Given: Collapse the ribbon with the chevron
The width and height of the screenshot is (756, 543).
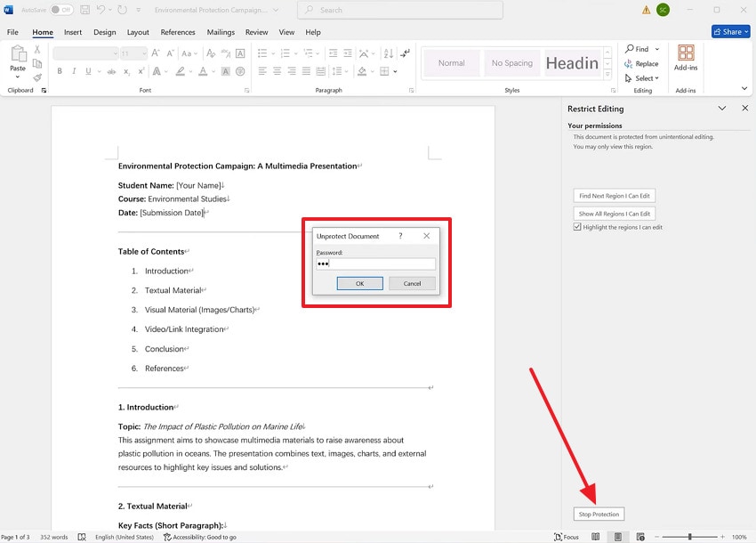Looking at the screenshot, I should point(744,88).
